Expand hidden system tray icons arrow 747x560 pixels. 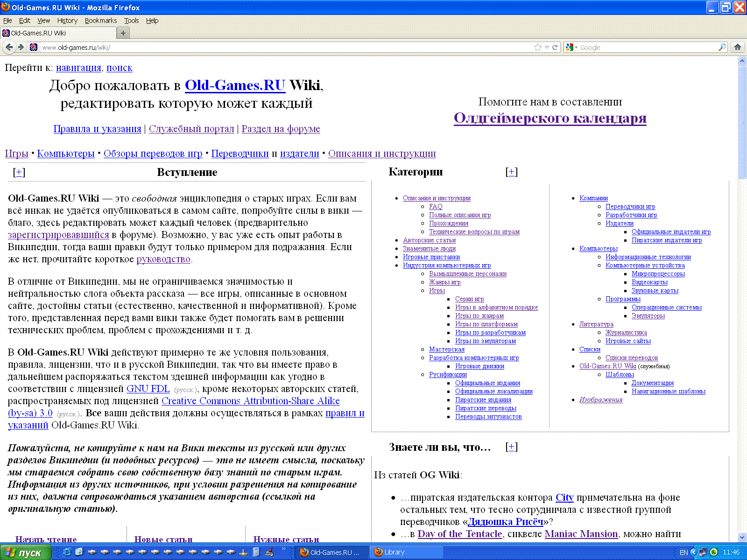[693, 552]
